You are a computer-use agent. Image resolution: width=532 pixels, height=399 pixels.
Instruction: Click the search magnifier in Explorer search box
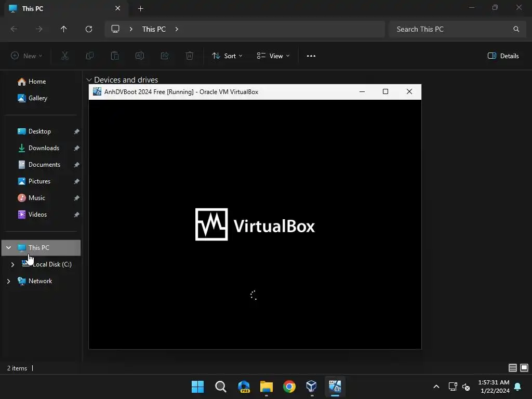[x=516, y=29]
